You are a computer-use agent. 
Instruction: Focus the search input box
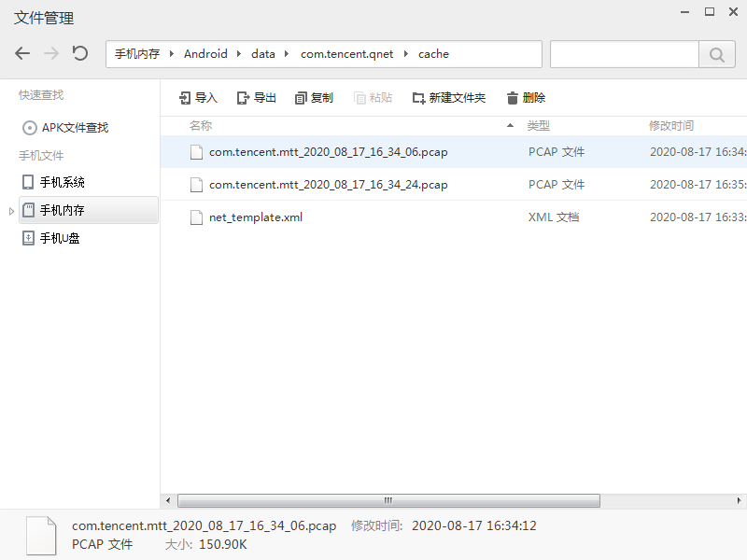pyautogui.click(x=625, y=54)
